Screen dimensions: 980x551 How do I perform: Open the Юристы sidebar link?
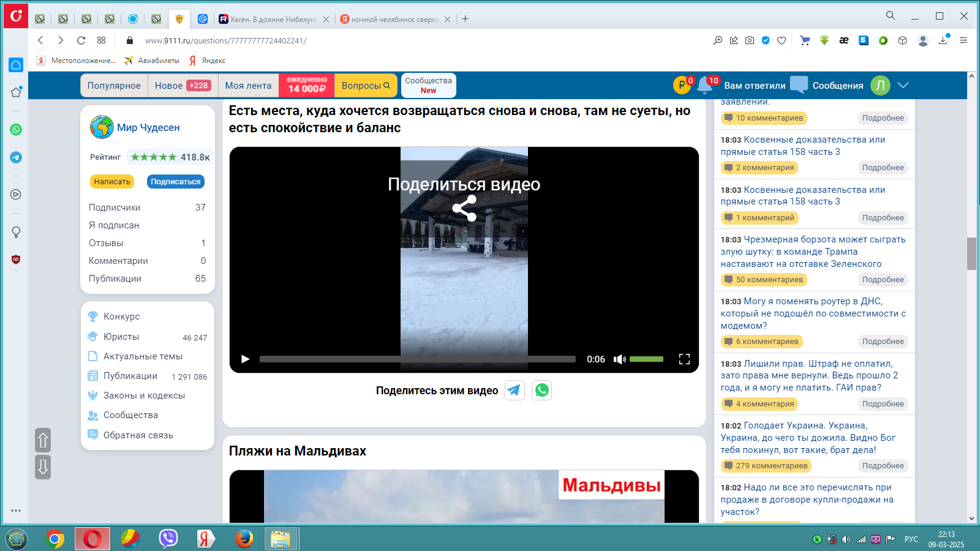coord(121,337)
